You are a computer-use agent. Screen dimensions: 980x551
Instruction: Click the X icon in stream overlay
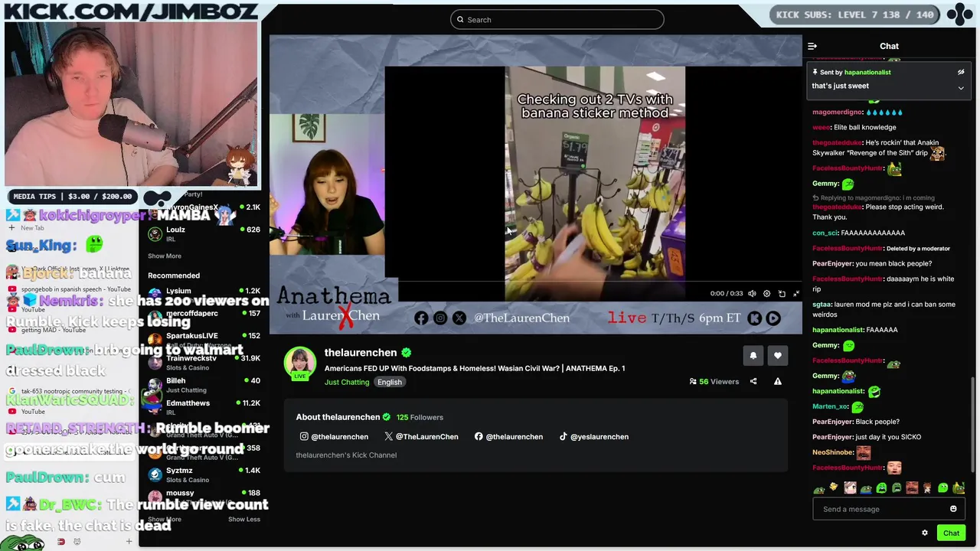tap(459, 318)
